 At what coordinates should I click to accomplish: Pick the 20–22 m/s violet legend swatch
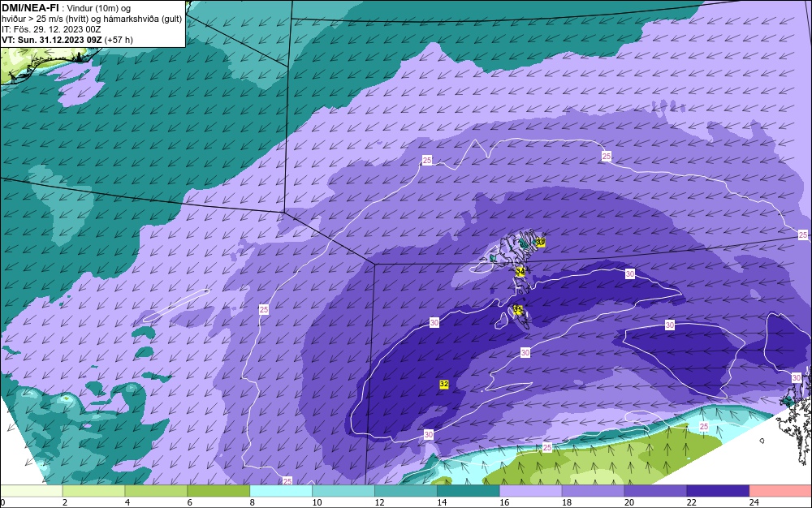(x=655, y=491)
